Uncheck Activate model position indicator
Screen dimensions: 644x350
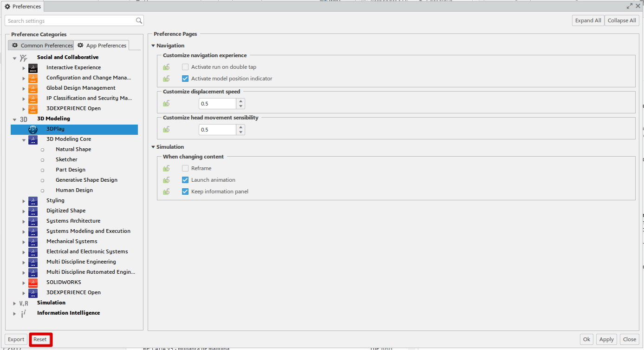pyautogui.click(x=185, y=79)
